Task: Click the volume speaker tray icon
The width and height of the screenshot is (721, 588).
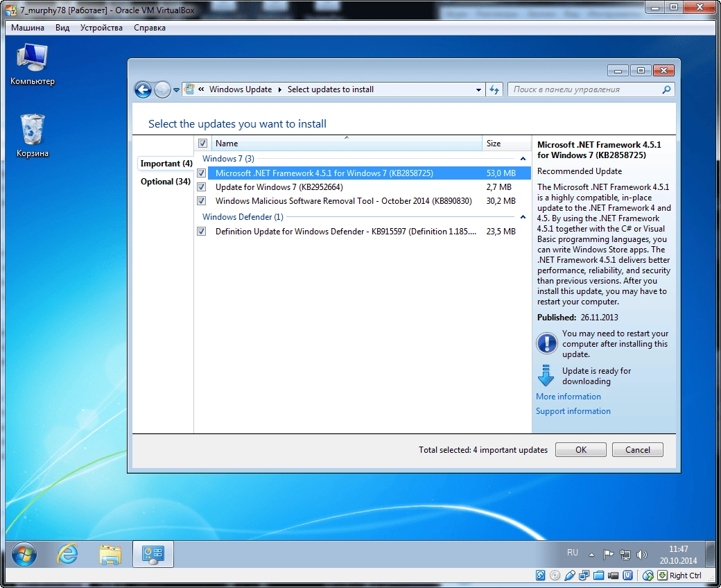Action: pyautogui.click(x=641, y=555)
